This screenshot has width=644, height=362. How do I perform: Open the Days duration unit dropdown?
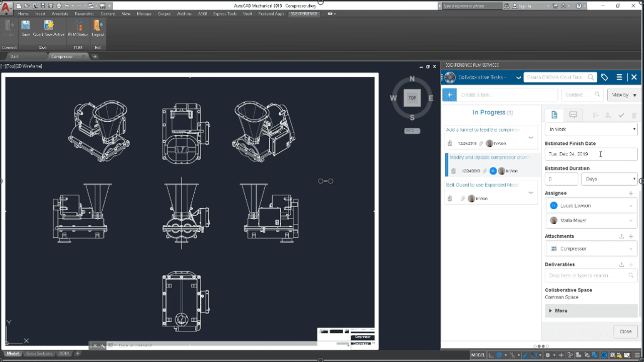tap(609, 179)
